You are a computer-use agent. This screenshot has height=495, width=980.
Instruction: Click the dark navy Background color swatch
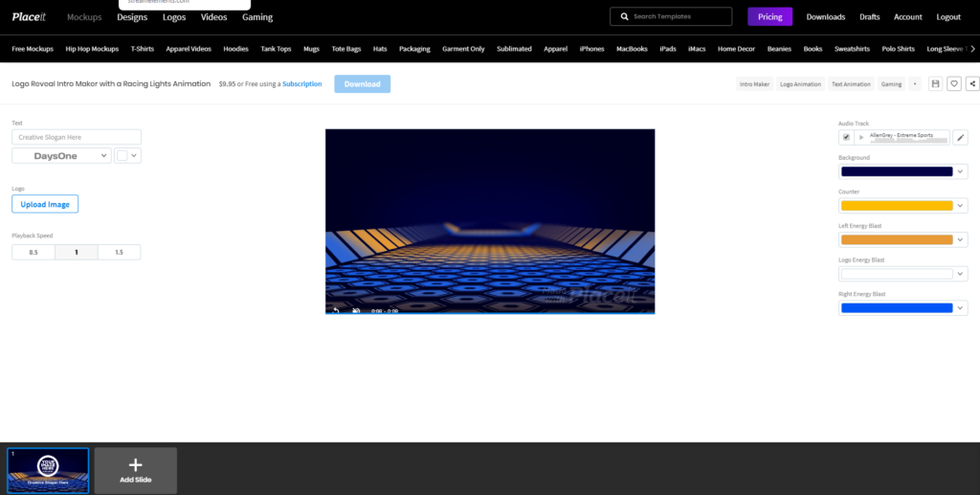tap(896, 171)
